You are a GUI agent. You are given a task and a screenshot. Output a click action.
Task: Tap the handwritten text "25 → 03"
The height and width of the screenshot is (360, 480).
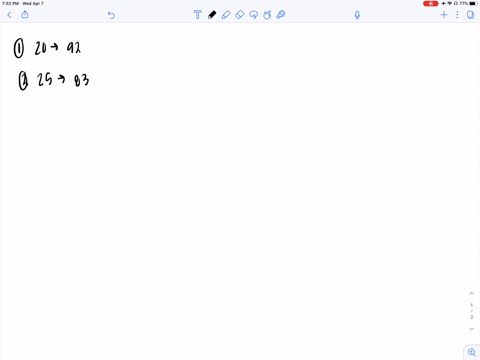tap(63, 80)
